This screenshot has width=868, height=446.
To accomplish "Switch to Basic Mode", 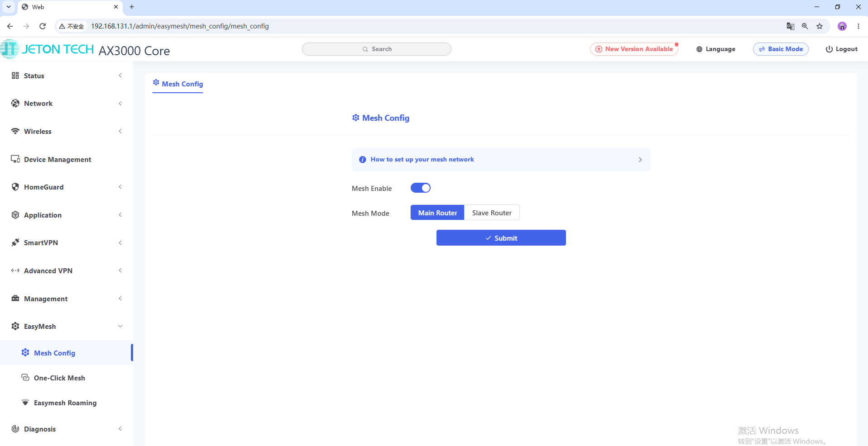I will point(781,49).
